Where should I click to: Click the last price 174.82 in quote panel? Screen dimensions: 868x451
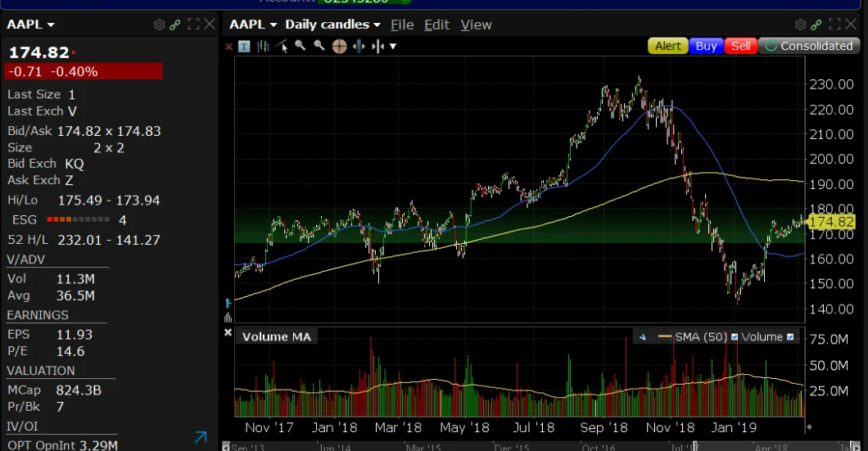tap(38, 52)
